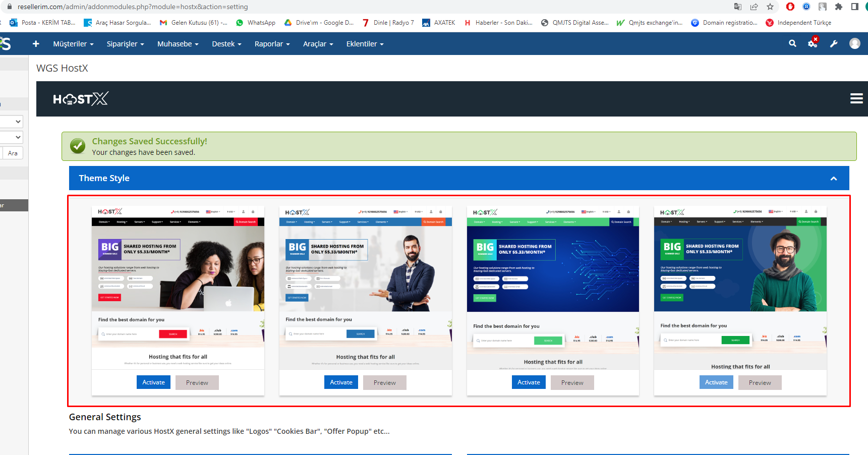The image size is (868, 455).
Task: Click the plus add-new icon in navbar
Action: tap(36, 44)
